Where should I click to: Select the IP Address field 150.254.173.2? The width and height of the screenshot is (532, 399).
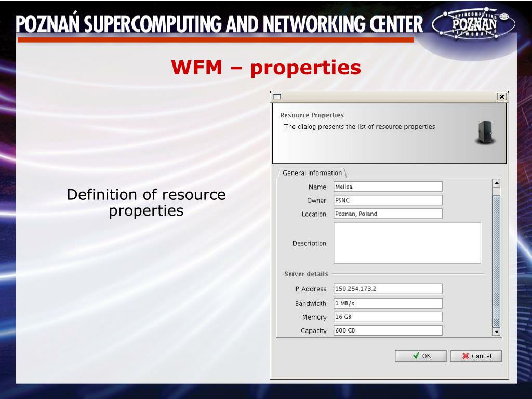coord(388,289)
